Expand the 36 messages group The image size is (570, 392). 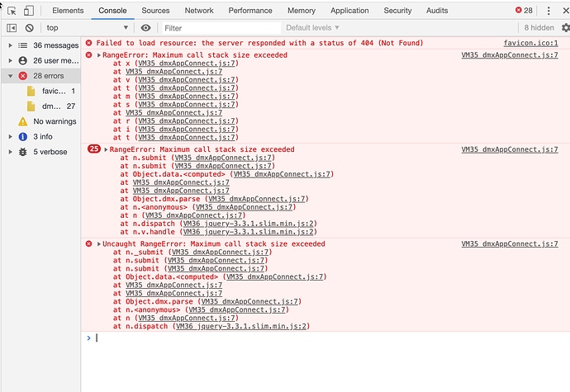coord(9,45)
